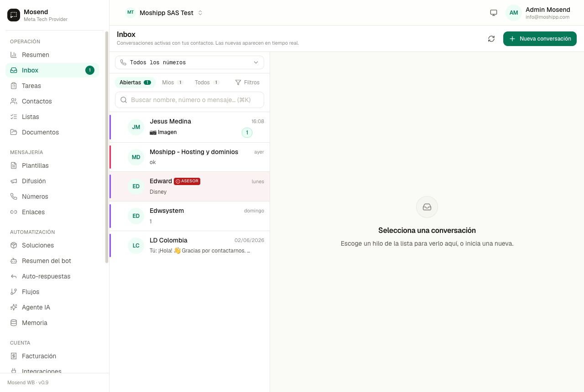584x392 pixels.
Task: Click the Memoria database icon
Action: coord(14,323)
